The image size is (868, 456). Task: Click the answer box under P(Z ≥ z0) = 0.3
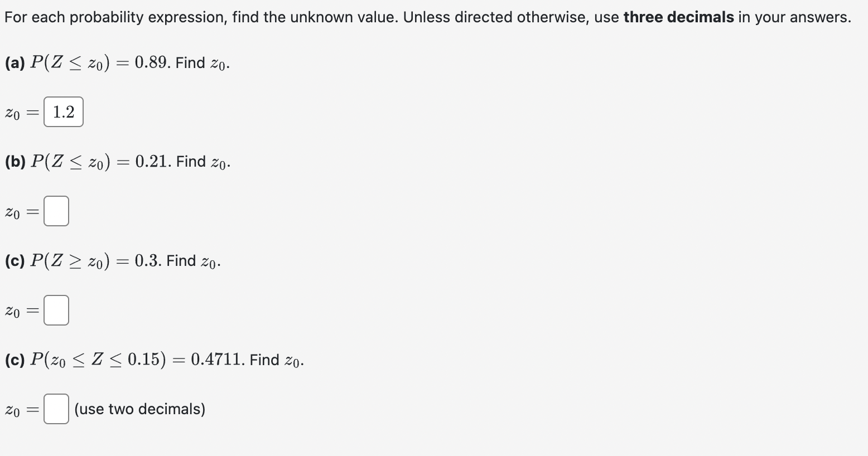56,310
